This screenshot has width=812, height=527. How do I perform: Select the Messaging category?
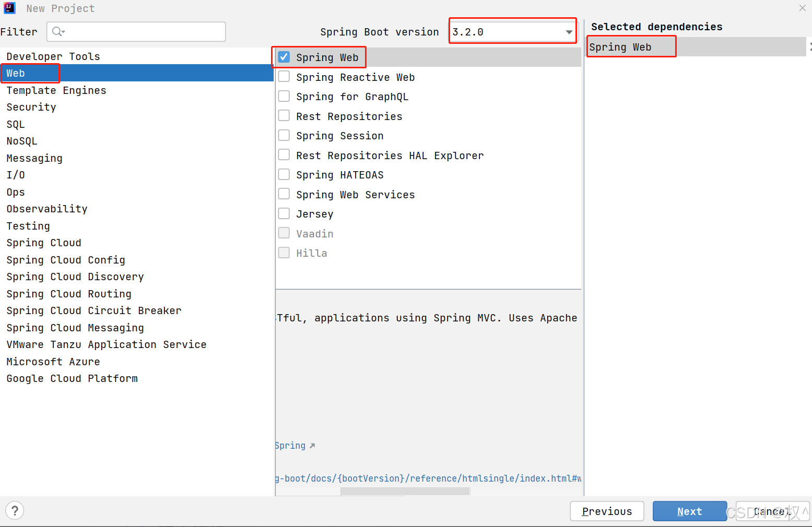[x=137, y=158]
